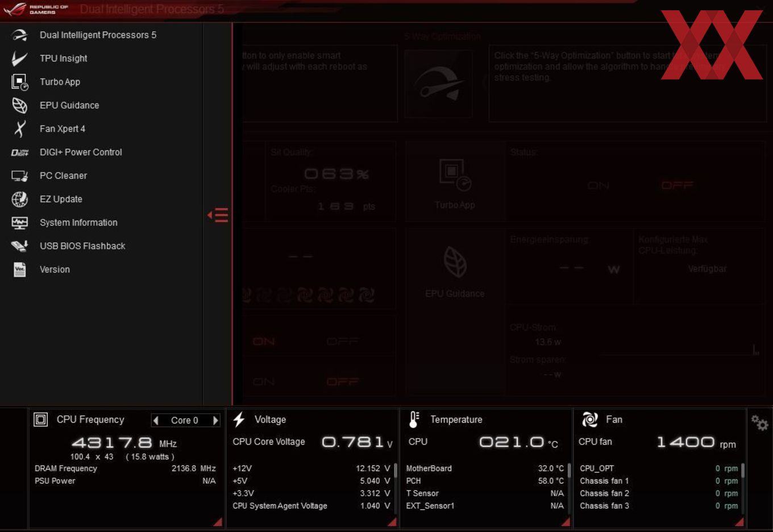The image size is (773, 532).
Task: Click the Chassis fan 2 row
Action: point(659,493)
